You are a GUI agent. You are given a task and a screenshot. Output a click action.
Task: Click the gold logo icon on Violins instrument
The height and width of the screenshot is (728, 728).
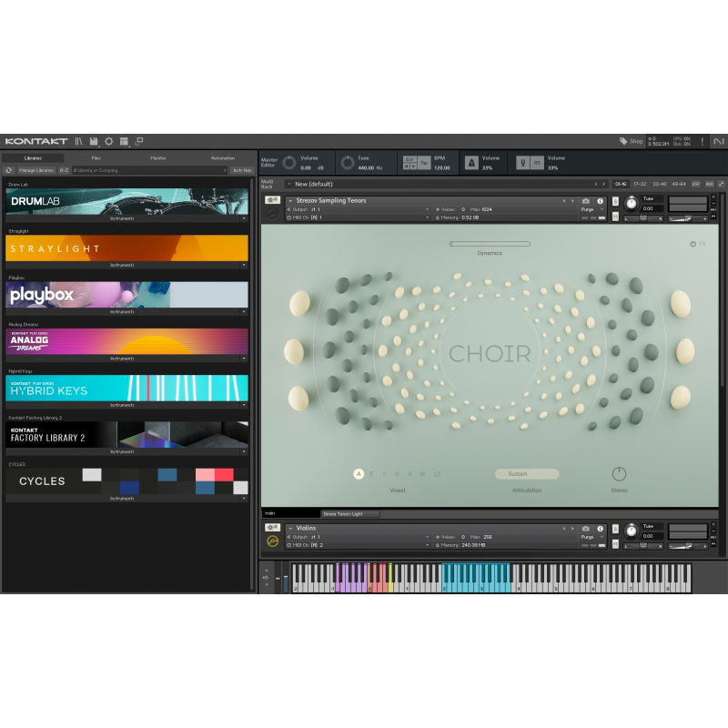coord(272,541)
